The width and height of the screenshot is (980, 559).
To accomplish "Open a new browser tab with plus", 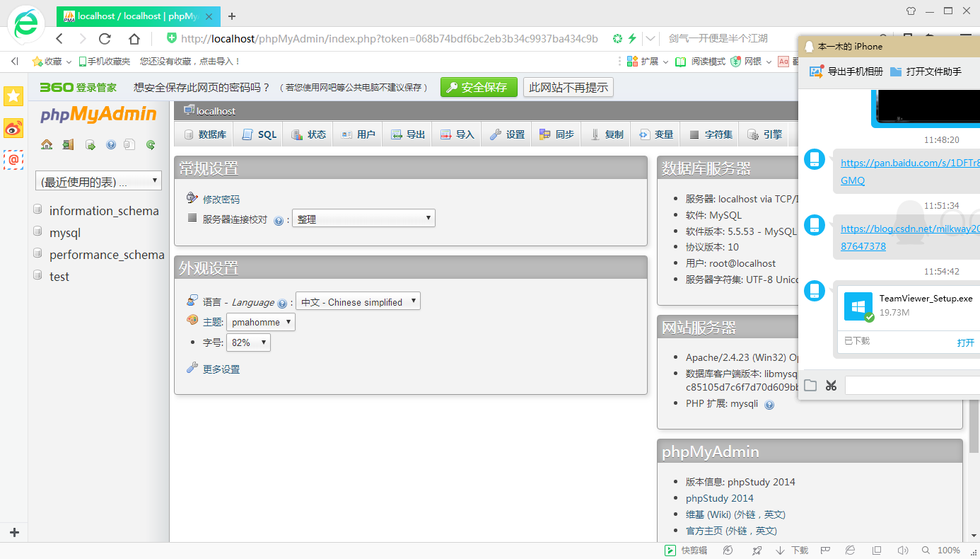I will [x=232, y=16].
